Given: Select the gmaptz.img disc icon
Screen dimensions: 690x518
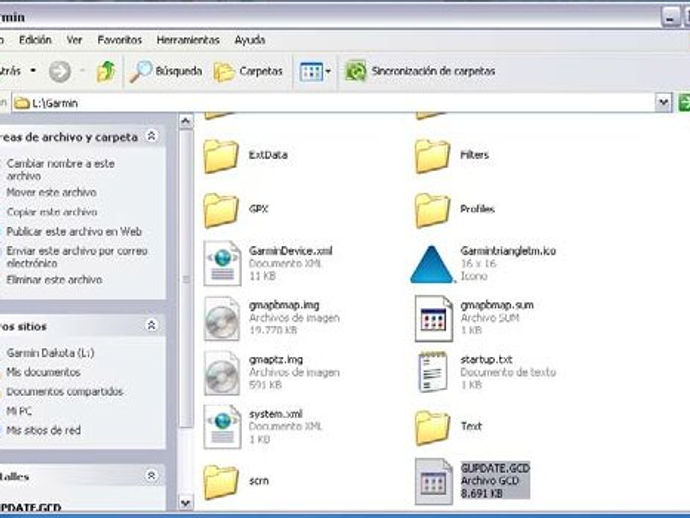Looking at the screenshot, I should (222, 373).
